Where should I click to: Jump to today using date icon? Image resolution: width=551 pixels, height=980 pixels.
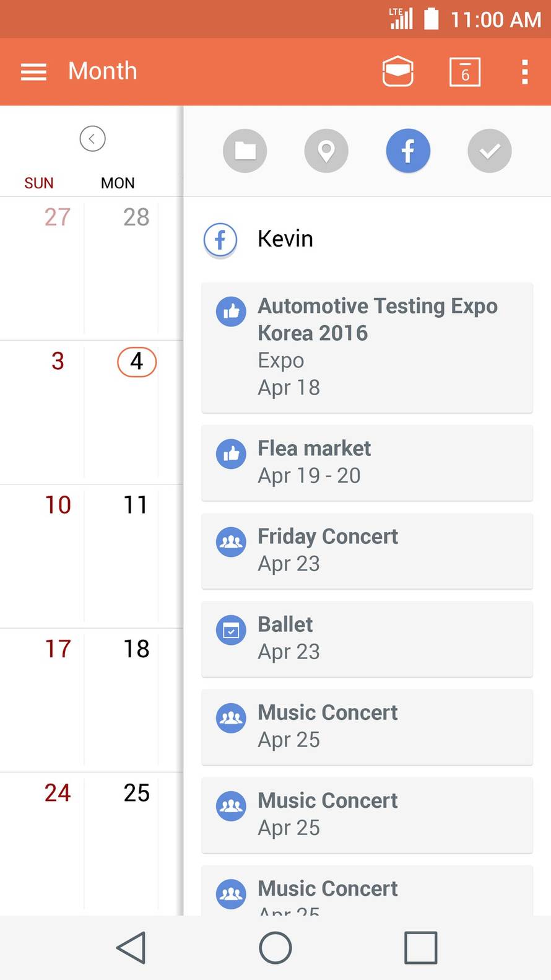click(464, 72)
